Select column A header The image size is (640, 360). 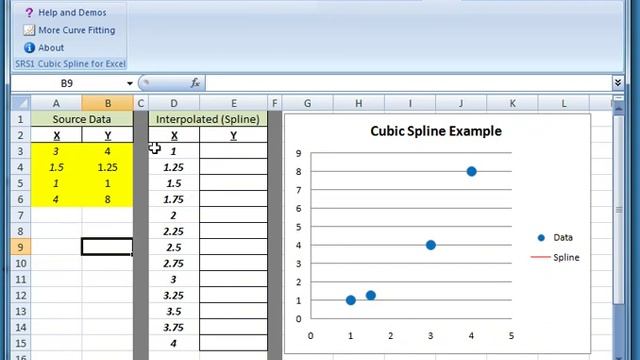pyautogui.click(x=56, y=103)
